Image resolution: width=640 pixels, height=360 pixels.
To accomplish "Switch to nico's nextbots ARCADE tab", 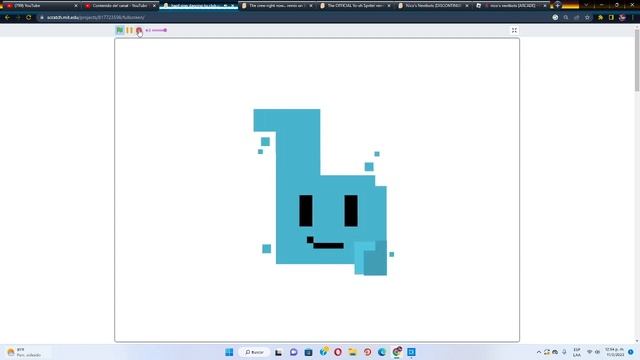I will point(512,6).
